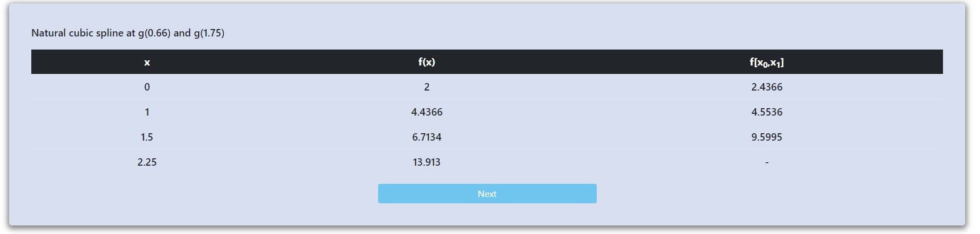Select the x value 1 cell
This screenshot has width=980, height=234.
point(147,112)
